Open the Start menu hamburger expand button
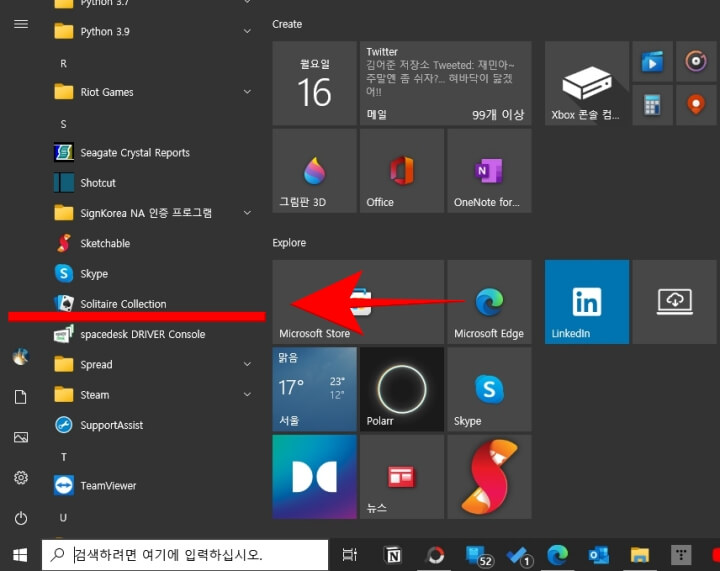The height and width of the screenshot is (571, 720). (21, 24)
